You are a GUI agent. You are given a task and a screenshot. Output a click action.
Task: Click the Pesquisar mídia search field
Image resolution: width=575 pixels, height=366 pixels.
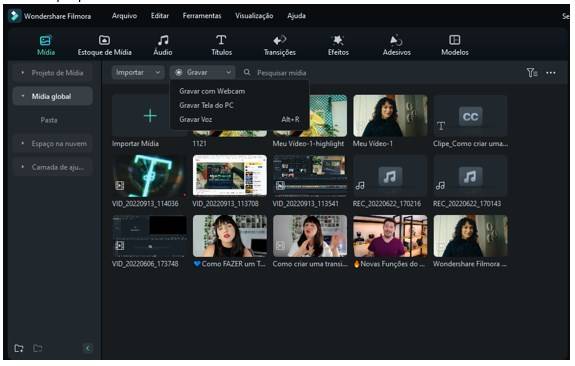pyautogui.click(x=282, y=73)
